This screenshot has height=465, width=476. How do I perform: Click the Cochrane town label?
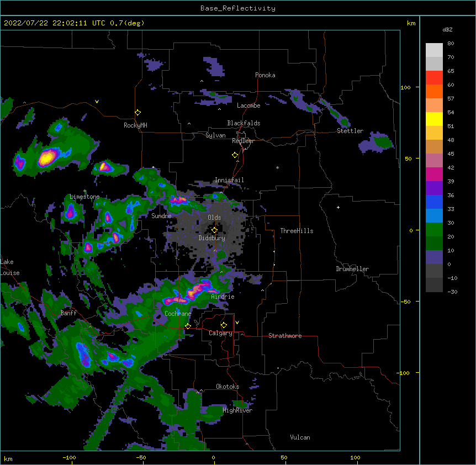click(x=178, y=314)
